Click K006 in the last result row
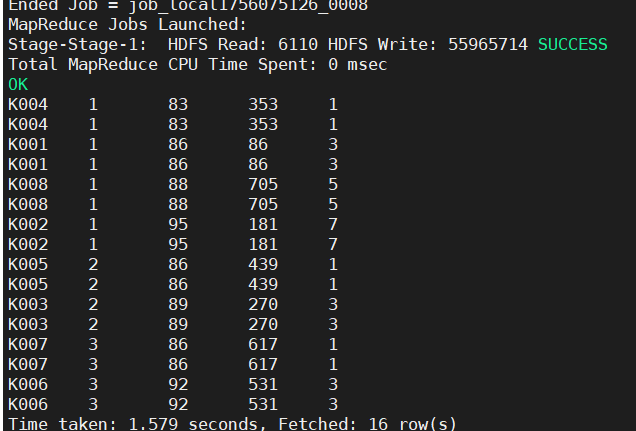 28,404
